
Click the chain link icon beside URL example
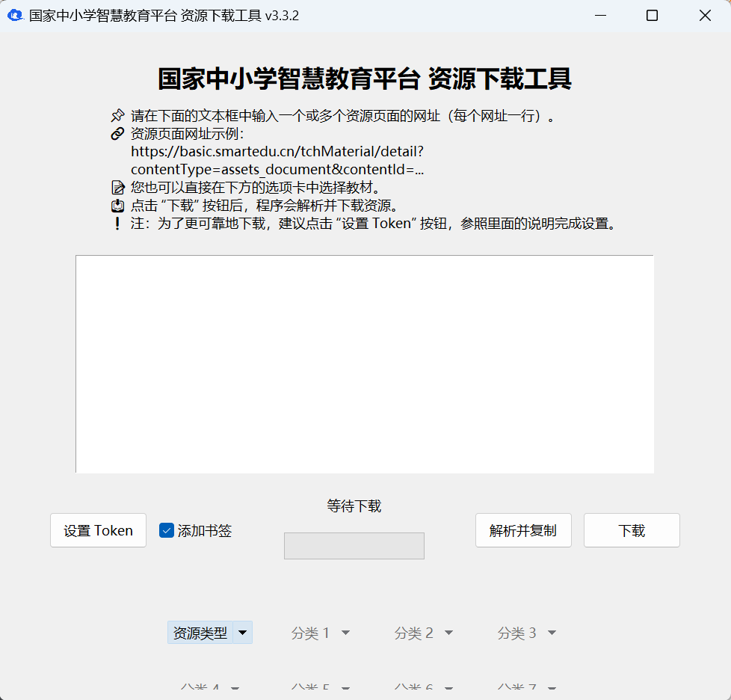click(x=117, y=135)
